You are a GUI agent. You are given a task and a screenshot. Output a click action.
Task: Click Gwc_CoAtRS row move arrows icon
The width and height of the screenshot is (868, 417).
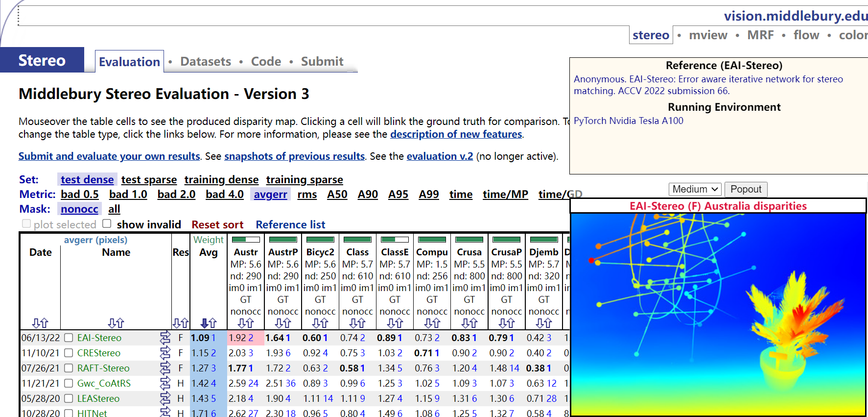165,383
